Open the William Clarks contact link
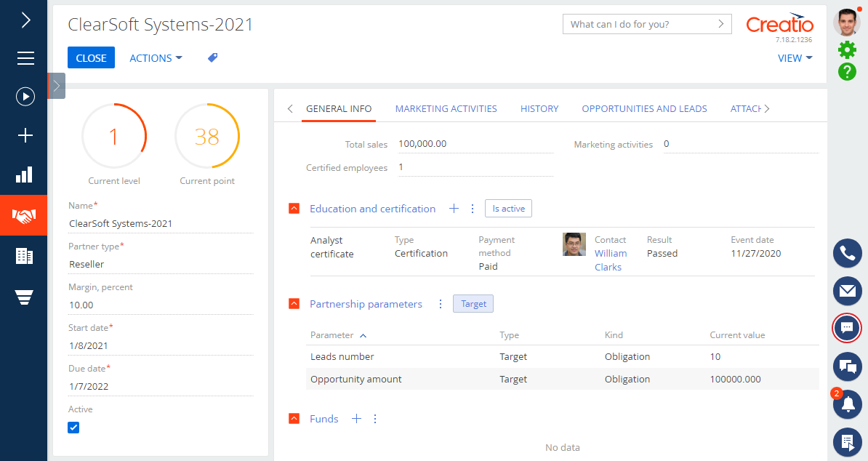 coord(611,260)
